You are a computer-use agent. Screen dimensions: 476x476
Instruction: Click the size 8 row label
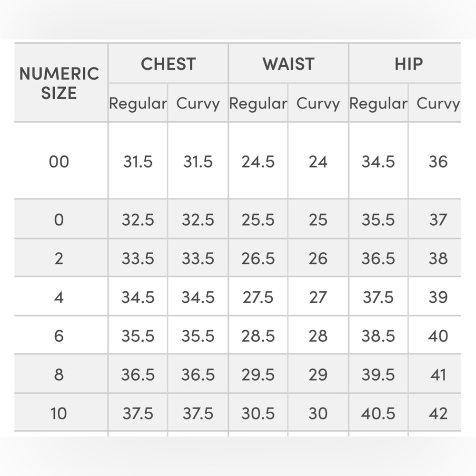(x=59, y=375)
